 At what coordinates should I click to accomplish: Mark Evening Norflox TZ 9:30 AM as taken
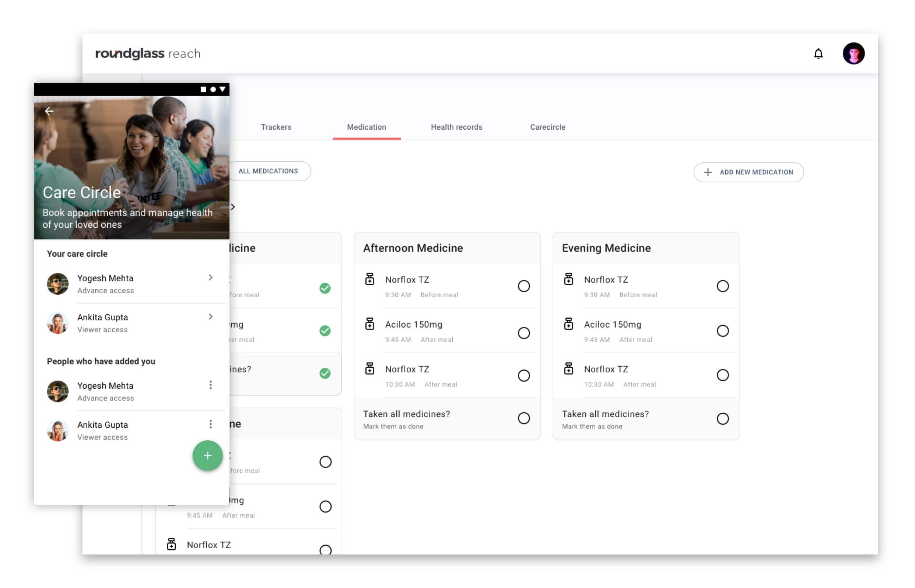[x=722, y=286]
